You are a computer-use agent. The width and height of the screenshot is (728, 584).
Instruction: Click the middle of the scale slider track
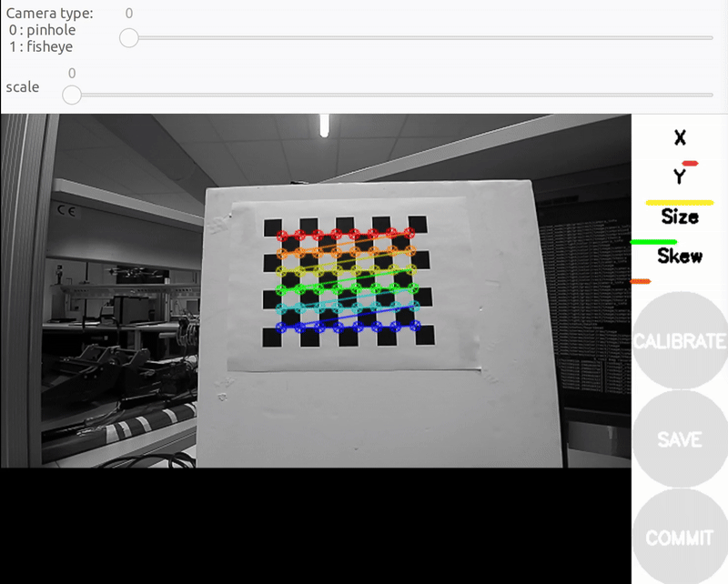(391, 96)
